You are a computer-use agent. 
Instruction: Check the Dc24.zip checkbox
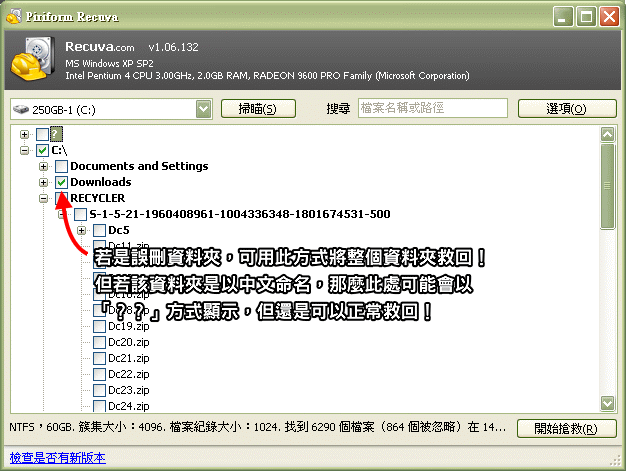99,406
